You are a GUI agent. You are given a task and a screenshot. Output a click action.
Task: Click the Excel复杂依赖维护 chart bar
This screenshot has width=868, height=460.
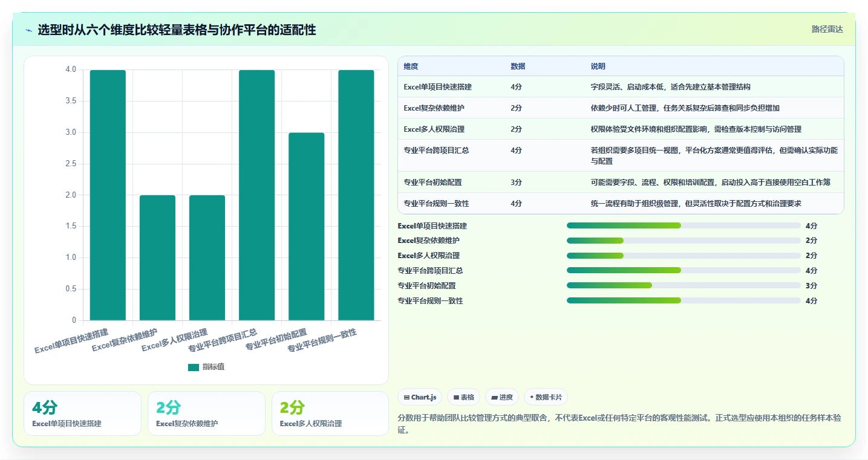158,258
